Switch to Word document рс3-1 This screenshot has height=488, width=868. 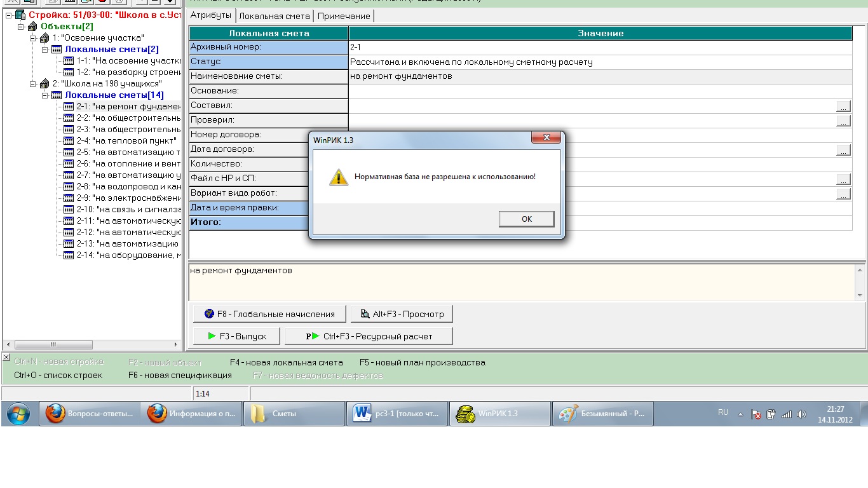coord(398,414)
